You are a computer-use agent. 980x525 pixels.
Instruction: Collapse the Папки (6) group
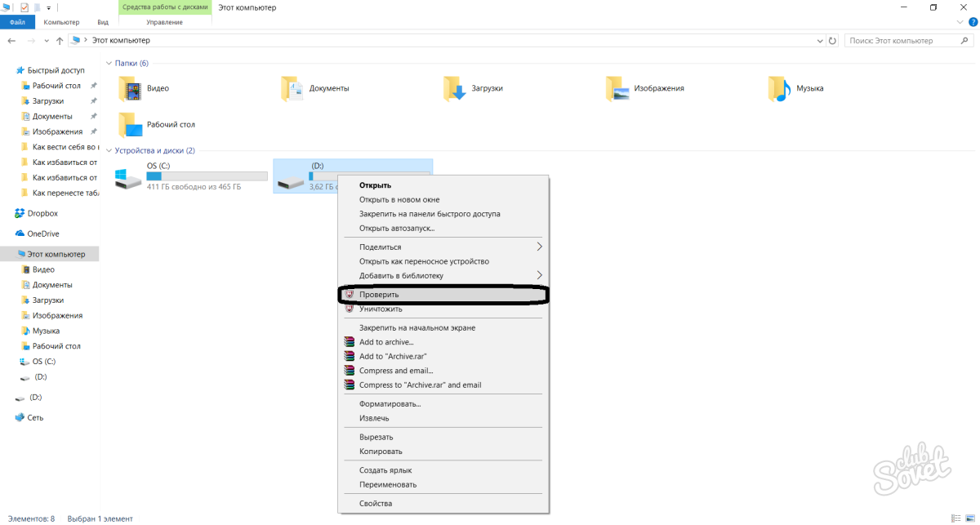109,63
